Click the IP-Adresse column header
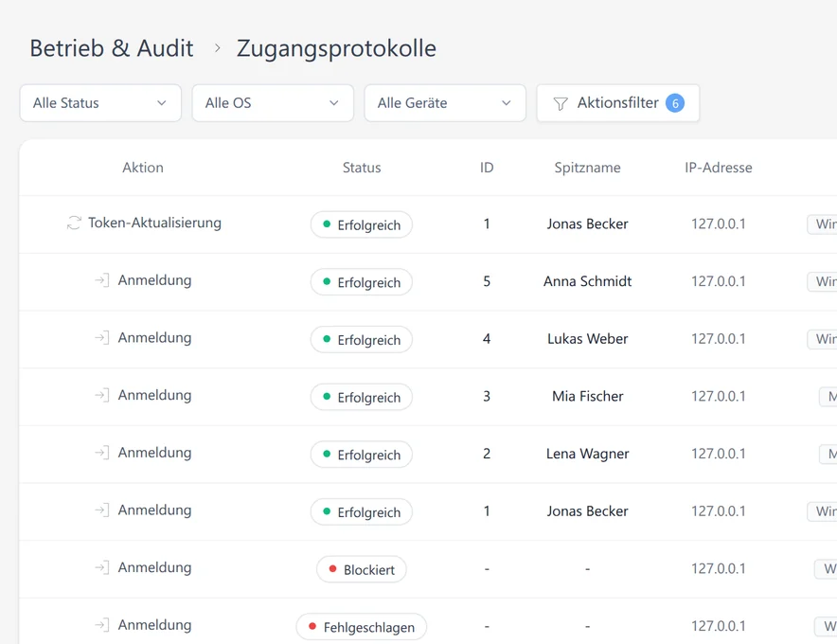Screen dimensions: 837x644 719,167
